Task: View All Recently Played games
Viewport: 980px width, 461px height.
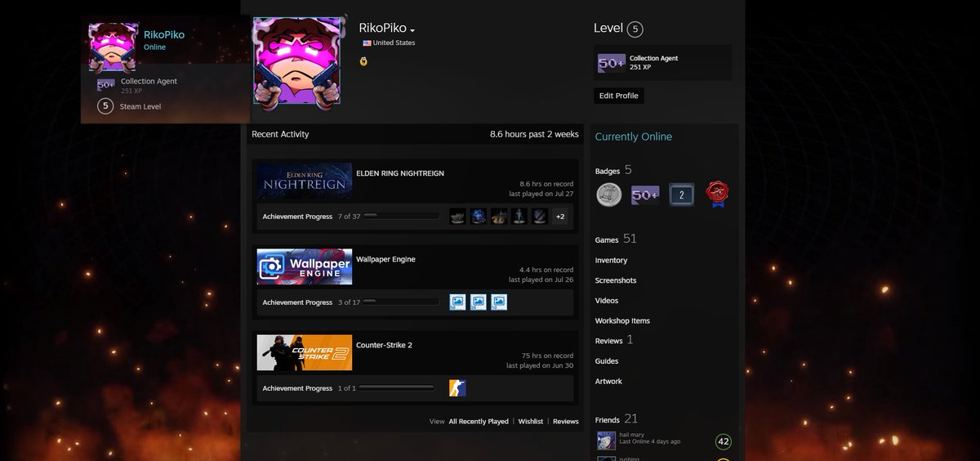Action: point(479,422)
